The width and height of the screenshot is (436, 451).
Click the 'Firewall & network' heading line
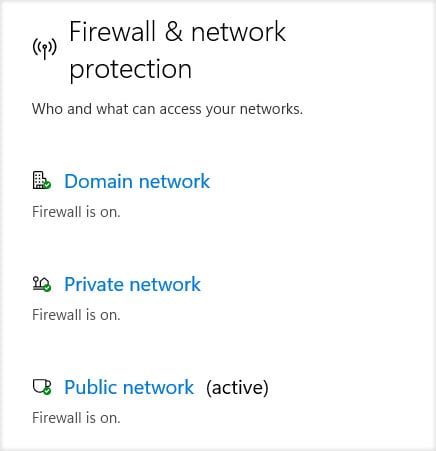[x=177, y=32]
